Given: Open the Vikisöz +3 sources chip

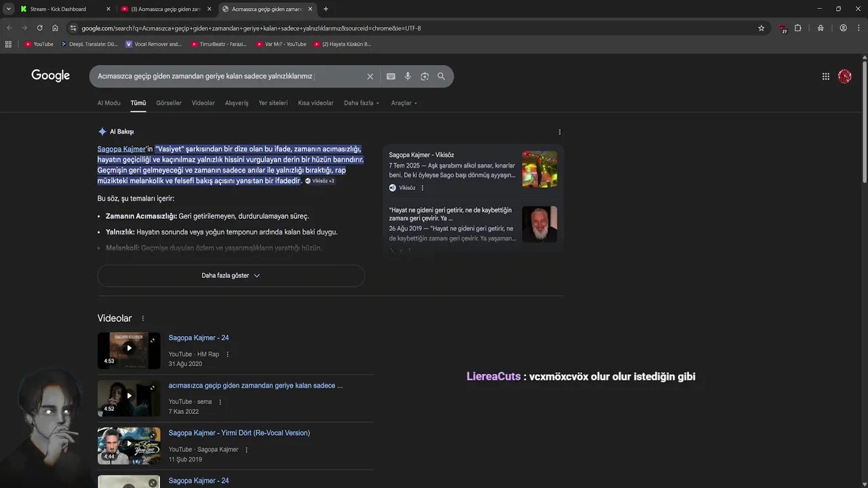Looking at the screenshot, I should point(319,181).
